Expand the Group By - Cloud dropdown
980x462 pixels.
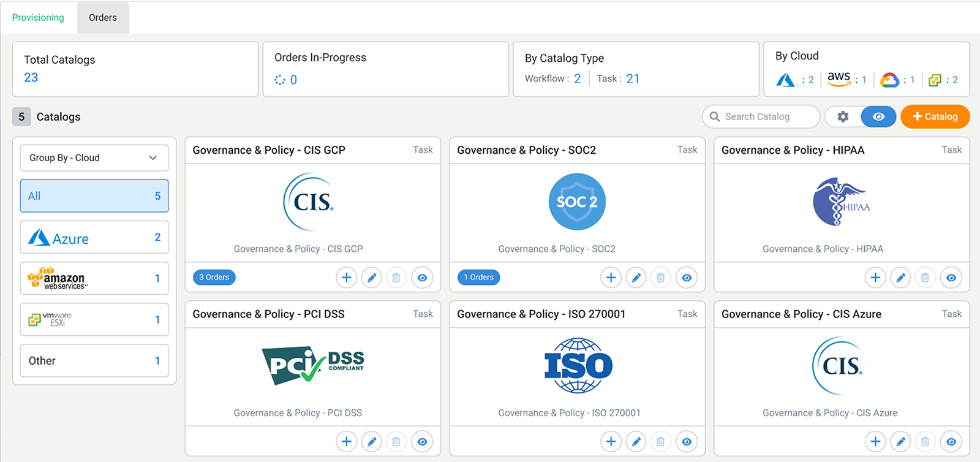(x=94, y=157)
